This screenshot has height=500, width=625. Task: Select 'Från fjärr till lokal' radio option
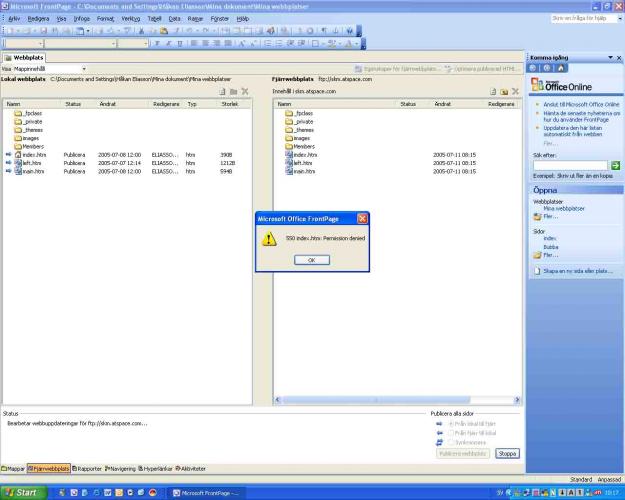450,432
